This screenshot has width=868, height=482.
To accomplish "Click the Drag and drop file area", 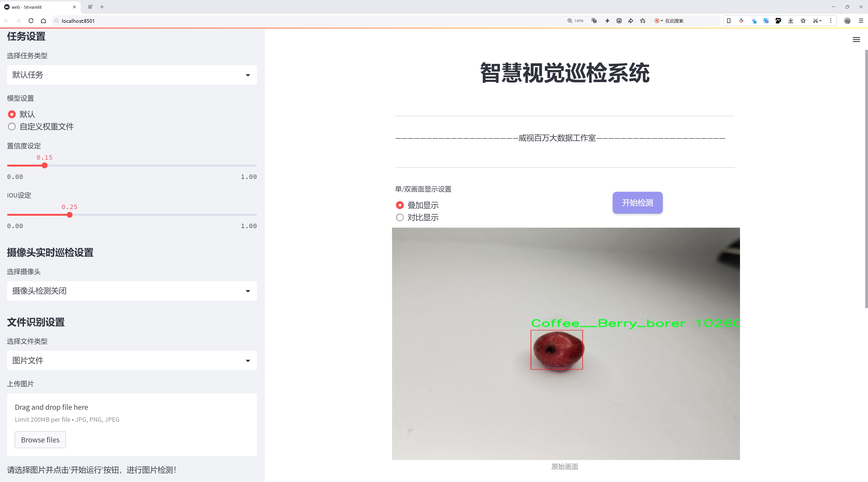I will click(132, 425).
